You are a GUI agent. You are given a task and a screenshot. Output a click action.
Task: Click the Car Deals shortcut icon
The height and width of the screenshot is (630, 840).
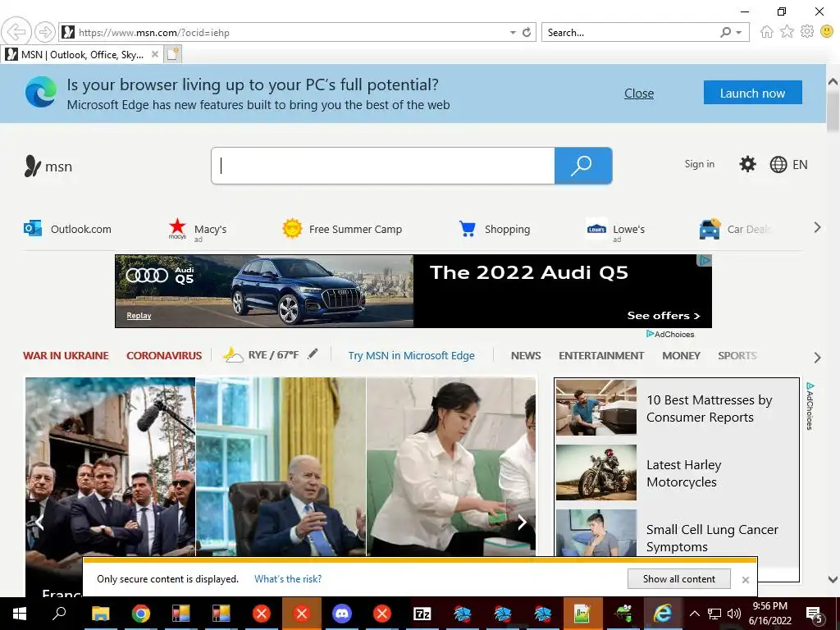click(x=710, y=230)
